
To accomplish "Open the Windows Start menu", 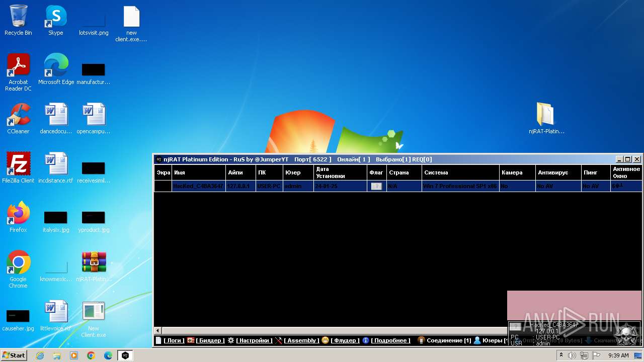I will pyautogui.click(x=14, y=355).
